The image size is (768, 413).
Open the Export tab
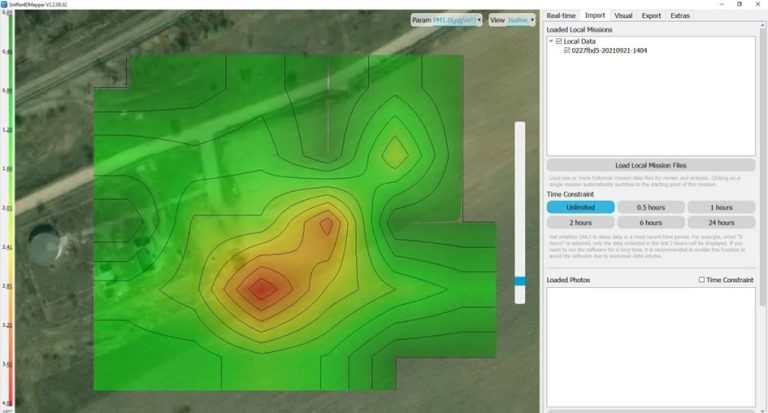651,16
